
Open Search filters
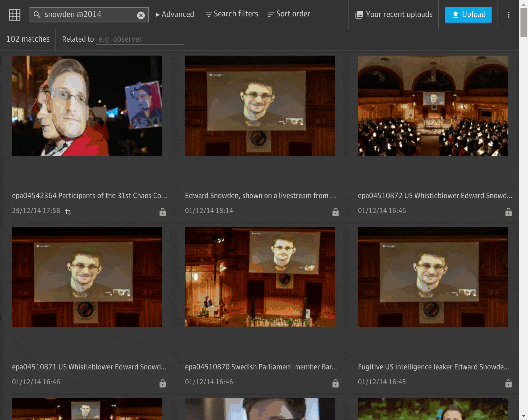(232, 14)
